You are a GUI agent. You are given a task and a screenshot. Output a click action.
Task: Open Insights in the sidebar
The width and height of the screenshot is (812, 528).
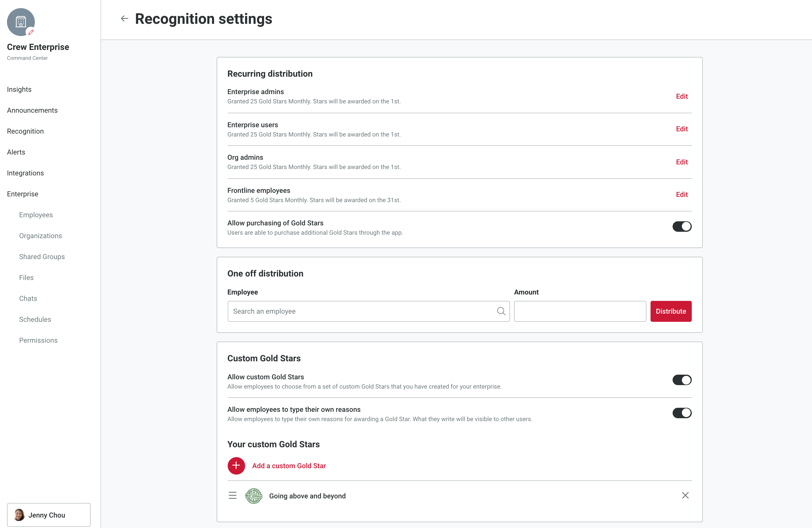19,89
